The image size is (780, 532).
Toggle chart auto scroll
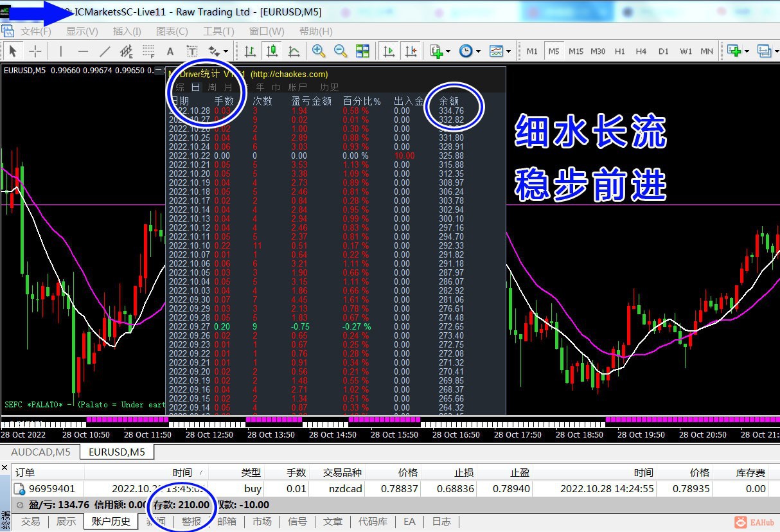click(x=389, y=51)
